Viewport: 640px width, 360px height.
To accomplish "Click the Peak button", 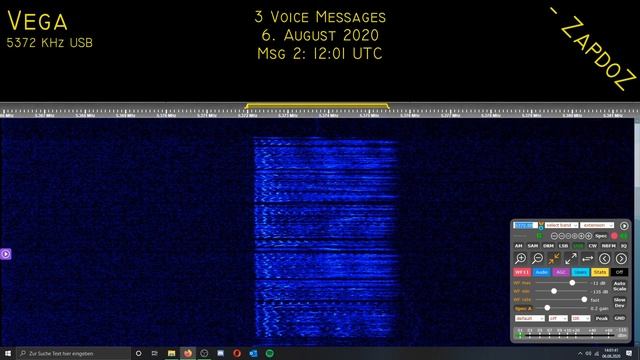I will (x=602, y=318).
